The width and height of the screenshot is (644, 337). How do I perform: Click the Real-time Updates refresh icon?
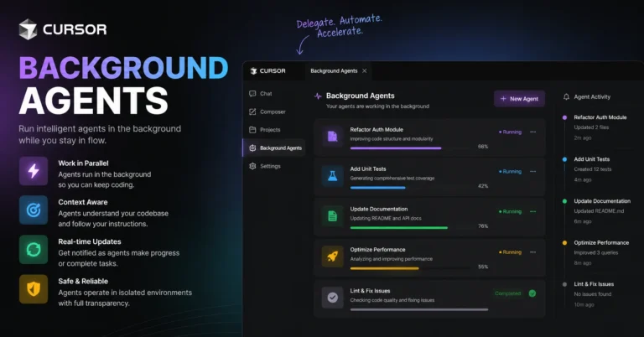click(34, 250)
